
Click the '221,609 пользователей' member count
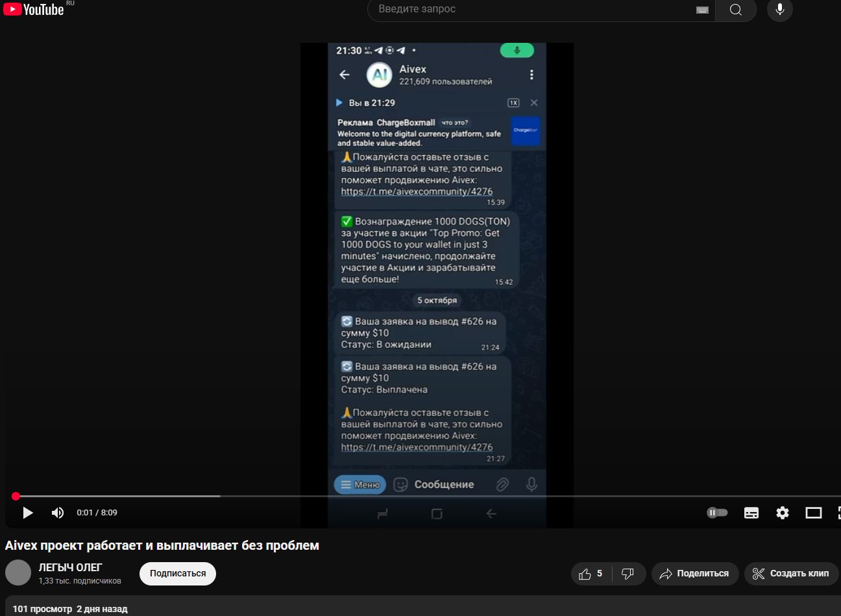446,82
